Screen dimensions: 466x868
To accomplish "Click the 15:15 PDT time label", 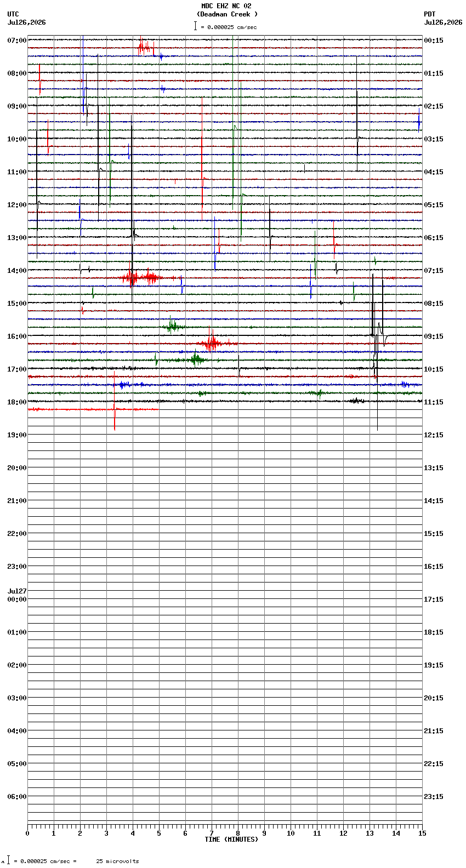I will click(434, 534).
